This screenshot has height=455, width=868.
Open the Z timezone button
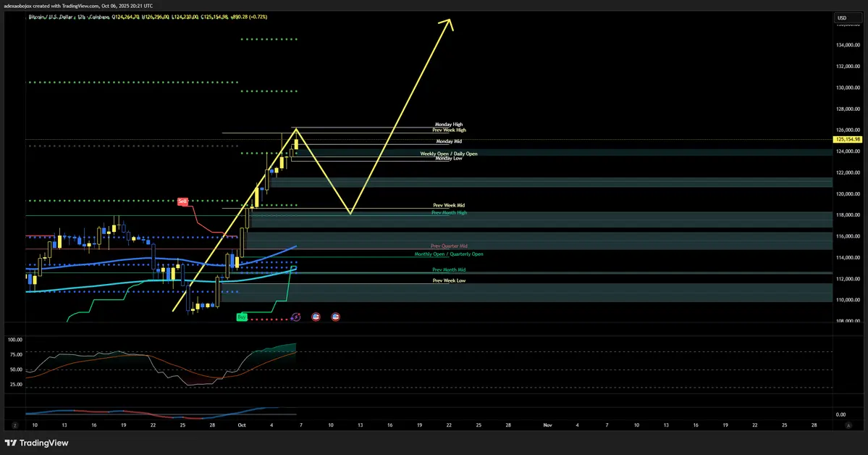[15, 425]
